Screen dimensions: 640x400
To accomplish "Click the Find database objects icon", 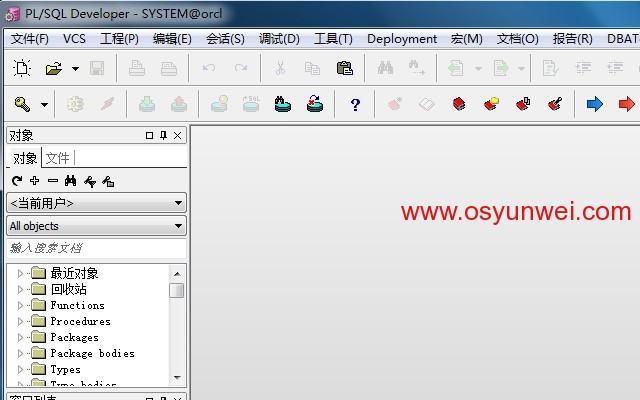I will 282,104.
